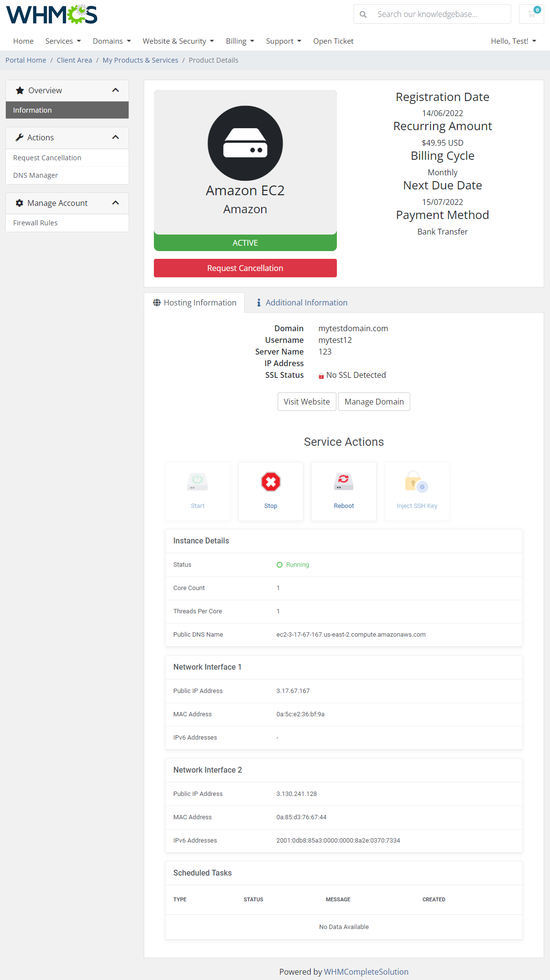Click IP address 3.17.67.167

click(x=293, y=691)
